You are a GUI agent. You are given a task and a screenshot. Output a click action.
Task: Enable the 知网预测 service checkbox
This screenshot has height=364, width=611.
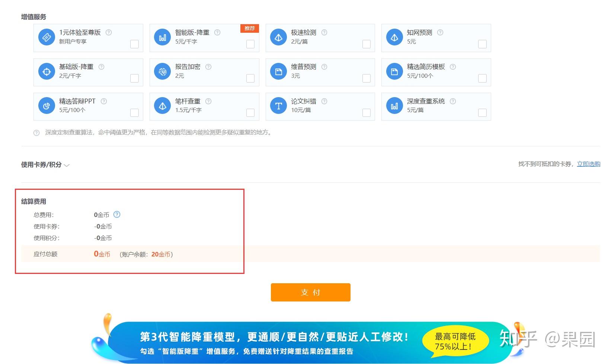(482, 44)
